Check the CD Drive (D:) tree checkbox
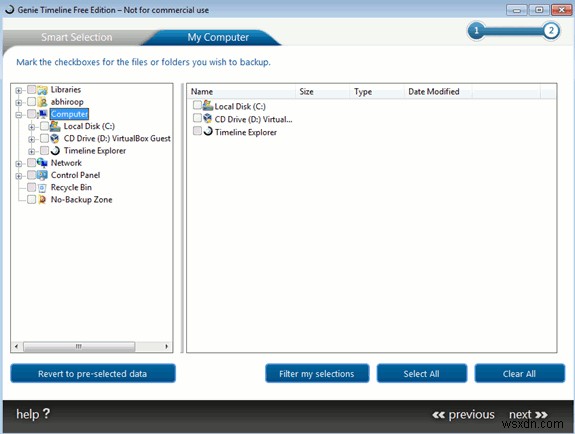This screenshot has width=575, height=434. (x=44, y=138)
